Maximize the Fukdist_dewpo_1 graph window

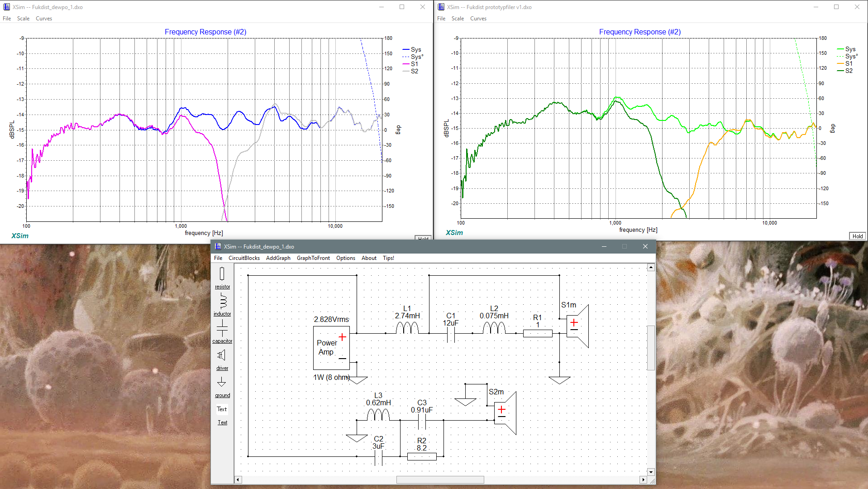click(402, 7)
